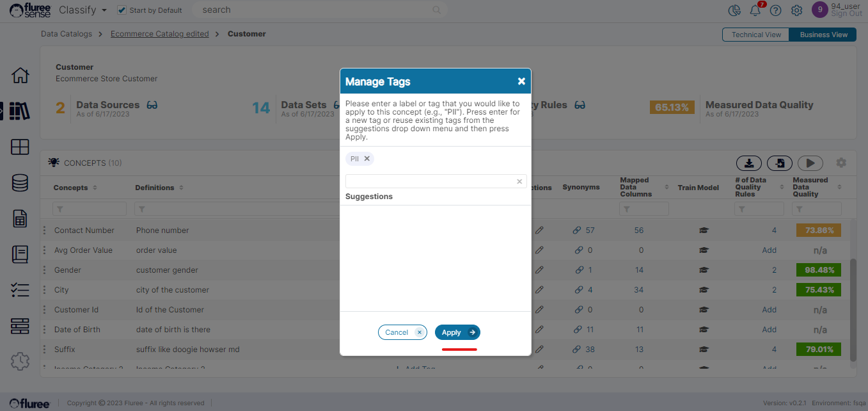The image size is (868, 411).
Task: Switch to Technical View
Action: pyautogui.click(x=755, y=35)
